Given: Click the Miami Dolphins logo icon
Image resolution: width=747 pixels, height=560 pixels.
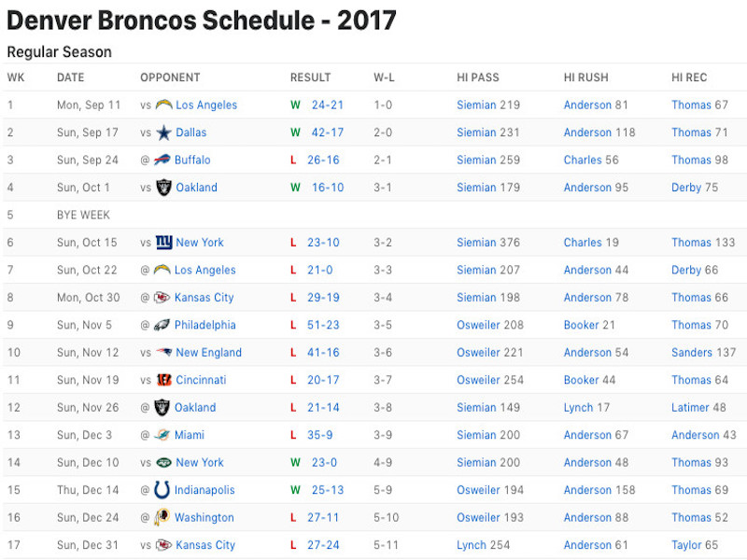Looking at the screenshot, I should (162, 435).
